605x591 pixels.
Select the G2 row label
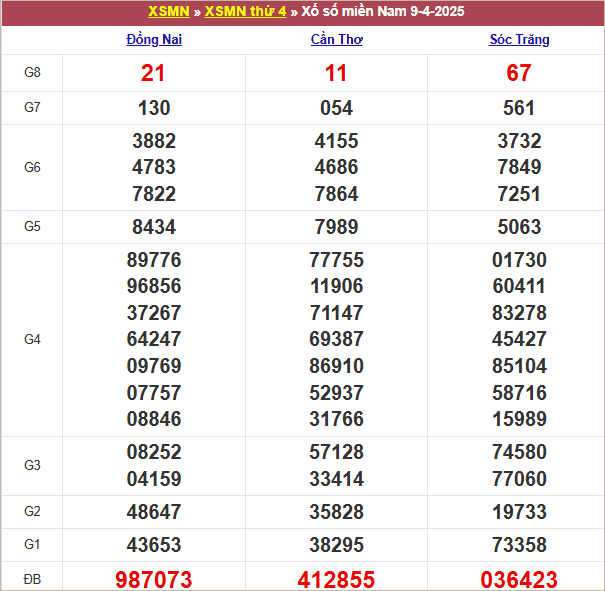click(x=32, y=511)
